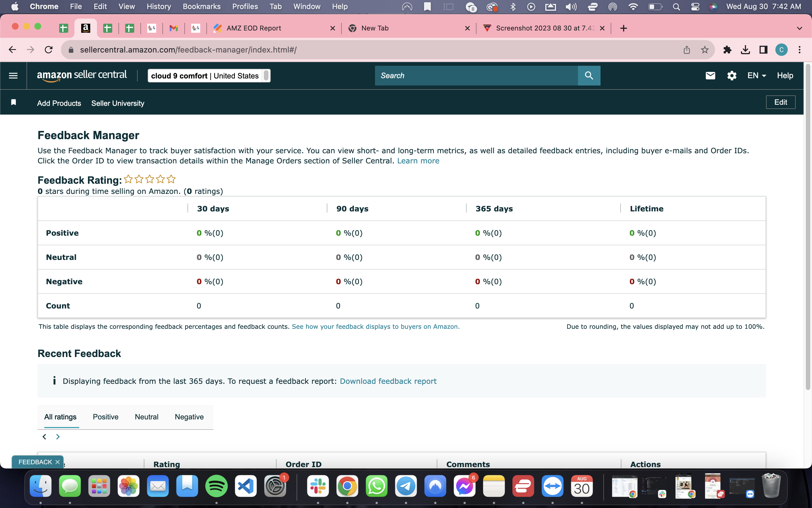The height and width of the screenshot is (508, 812).
Task: Click the bookmark flag icon
Action: 14,102
